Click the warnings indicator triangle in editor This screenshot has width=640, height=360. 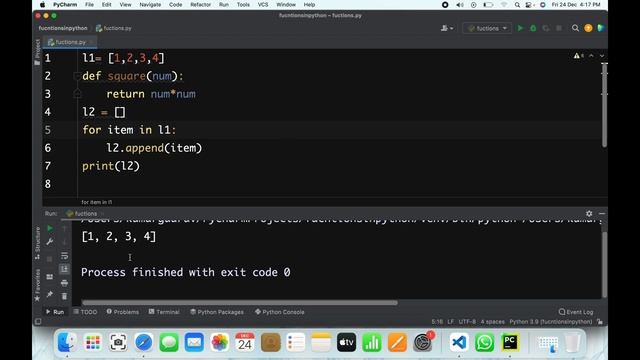pos(578,56)
